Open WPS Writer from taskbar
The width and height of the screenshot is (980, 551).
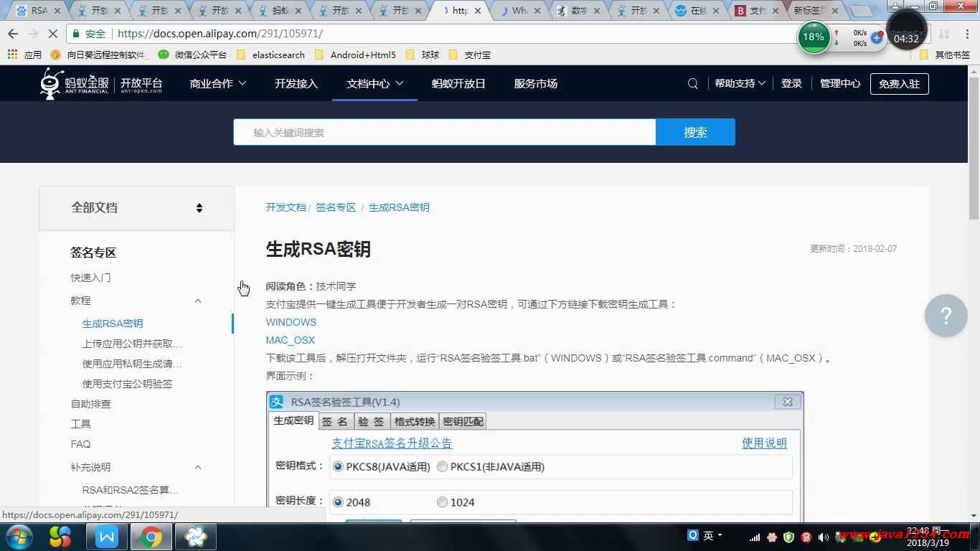tap(107, 537)
